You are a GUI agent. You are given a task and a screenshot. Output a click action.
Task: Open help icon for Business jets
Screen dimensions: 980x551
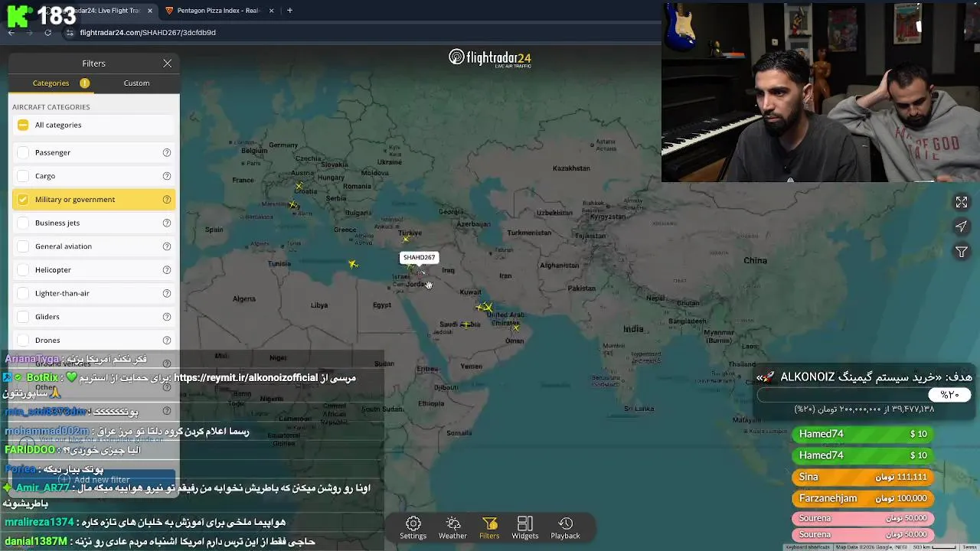pos(166,223)
